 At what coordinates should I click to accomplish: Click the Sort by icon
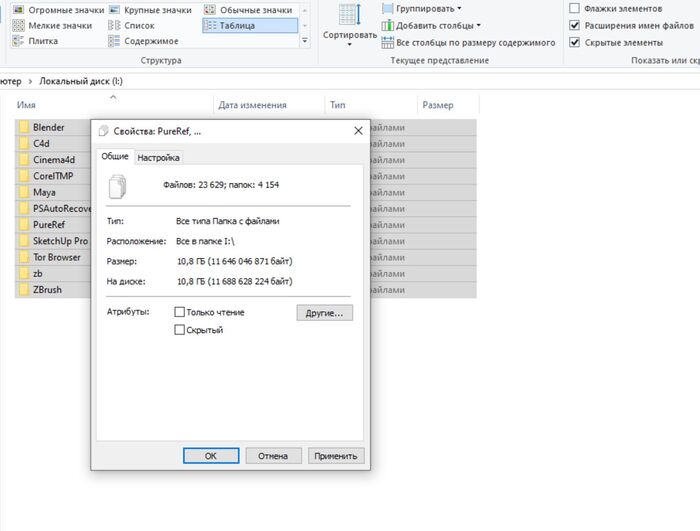coord(349,16)
